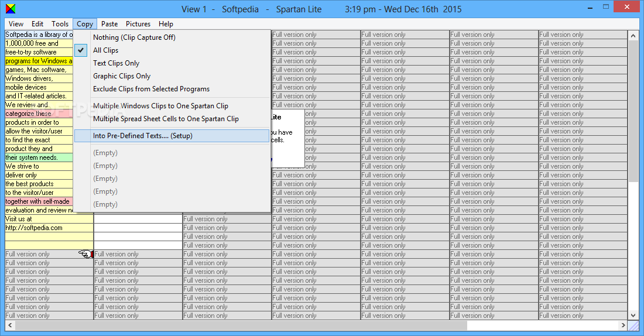
Task: Minimize the Spartan Lite window
Action: click(590, 7)
